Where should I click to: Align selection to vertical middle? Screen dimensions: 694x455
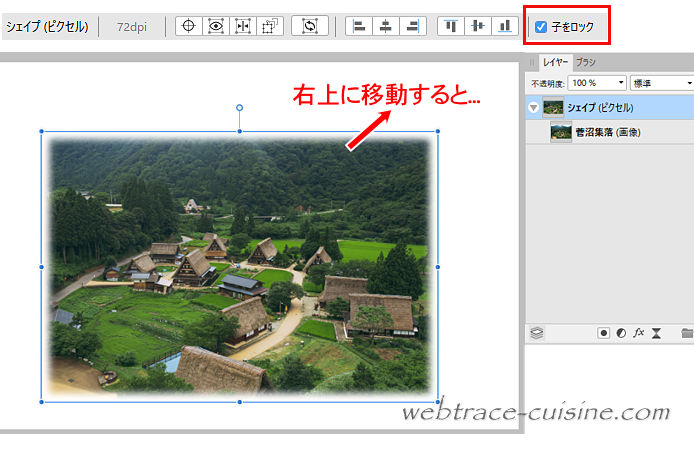coord(477,26)
